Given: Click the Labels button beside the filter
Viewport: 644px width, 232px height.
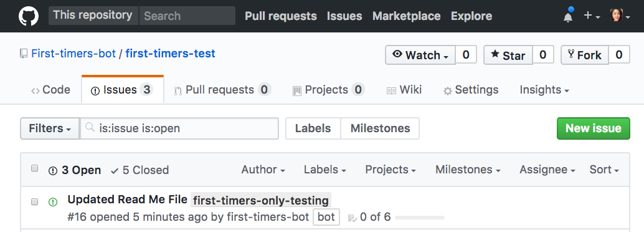Looking at the screenshot, I should 313,128.
